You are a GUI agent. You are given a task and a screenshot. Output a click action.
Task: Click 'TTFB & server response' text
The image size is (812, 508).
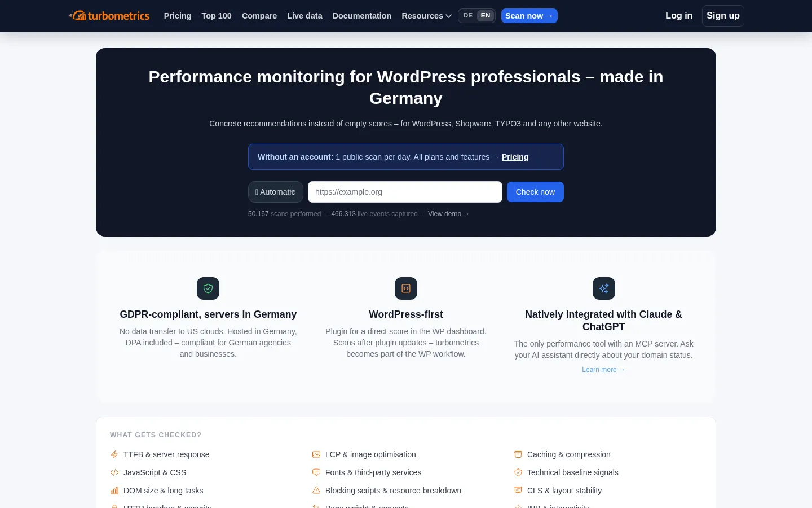point(166,454)
